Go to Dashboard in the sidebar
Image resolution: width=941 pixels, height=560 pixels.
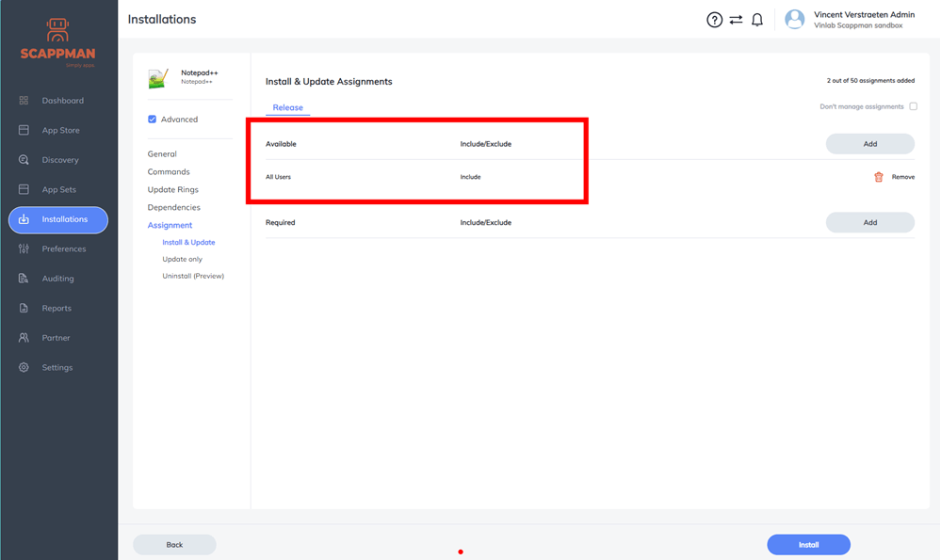63,101
